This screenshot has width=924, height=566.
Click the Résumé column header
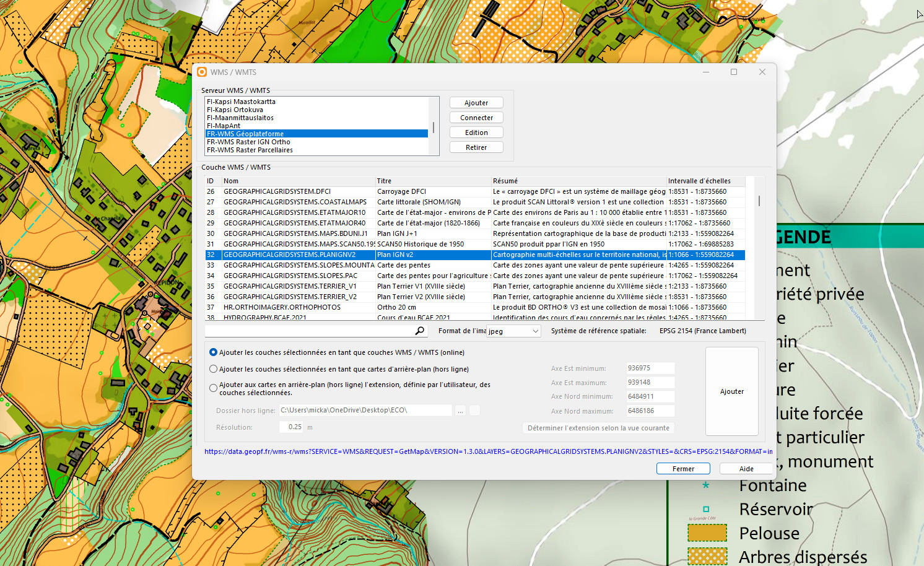point(579,181)
